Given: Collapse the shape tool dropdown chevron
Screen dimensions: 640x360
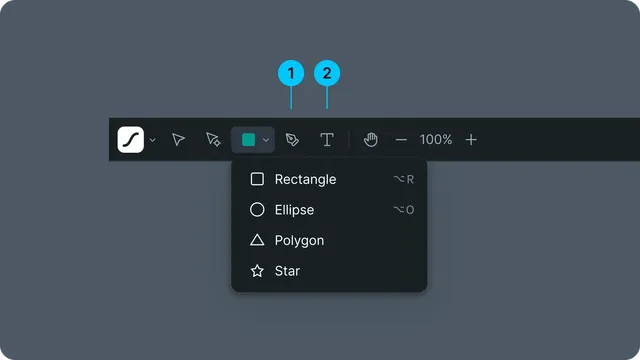Looking at the screenshot, I should click(x=266, y=140).
